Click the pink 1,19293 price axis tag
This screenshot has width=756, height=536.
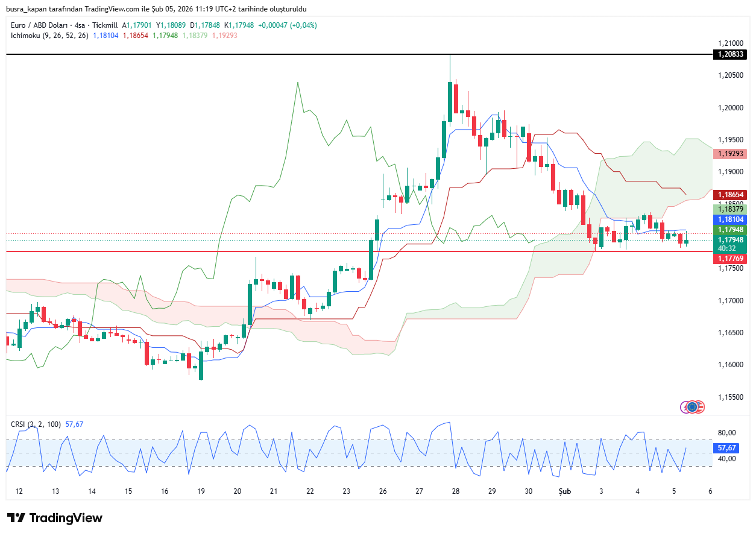coord(730,154)
